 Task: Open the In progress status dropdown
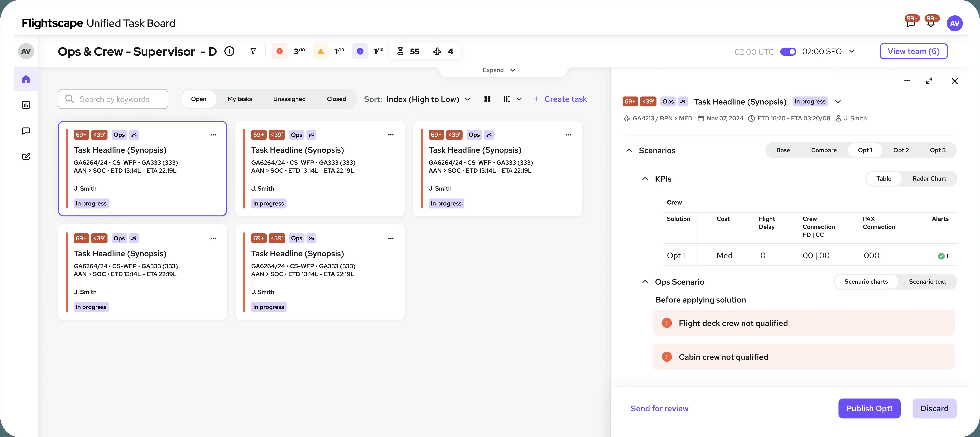click(x=838, y=102)
